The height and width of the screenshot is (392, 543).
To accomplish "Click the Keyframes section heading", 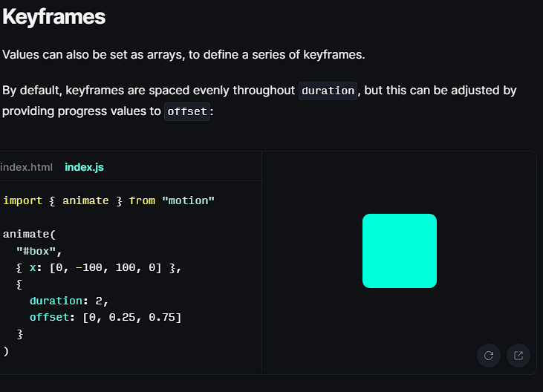I will pyautogui.click(x=53, y=17).
